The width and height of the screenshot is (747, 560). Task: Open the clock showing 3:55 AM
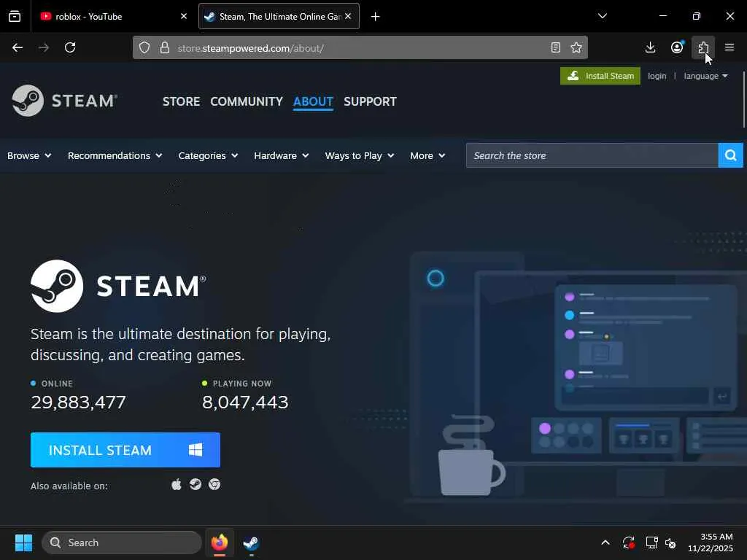(711, 542)
